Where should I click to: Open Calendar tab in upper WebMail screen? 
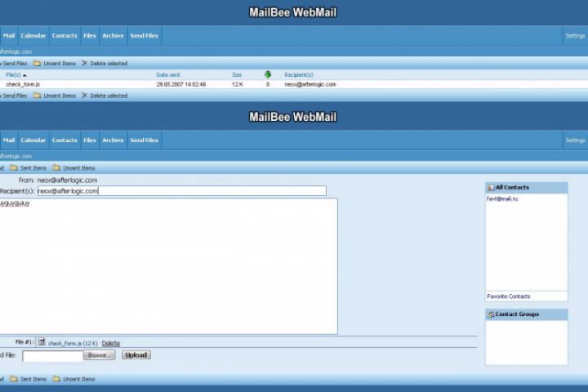(x=33, y=36)
